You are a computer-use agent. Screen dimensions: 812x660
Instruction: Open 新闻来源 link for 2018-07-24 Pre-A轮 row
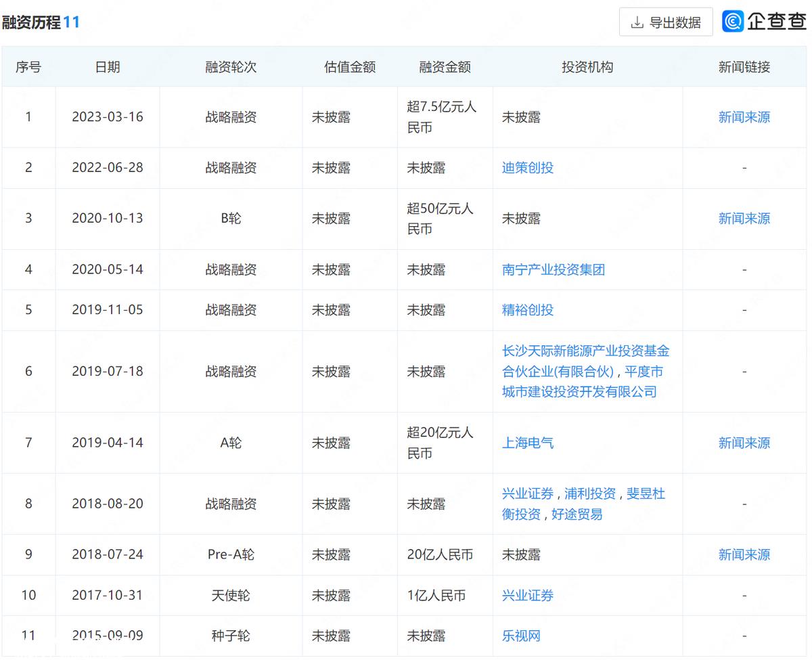coord(744,554)
